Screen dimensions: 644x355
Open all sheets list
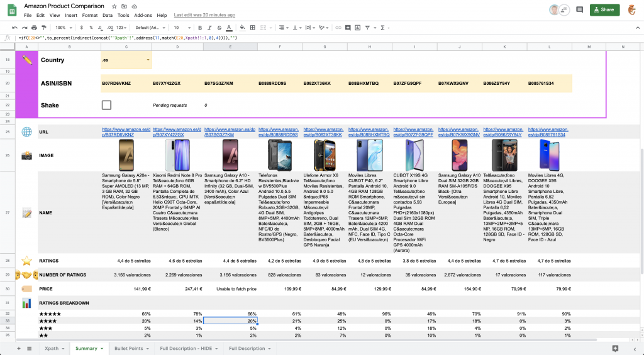tap(29, 349)
